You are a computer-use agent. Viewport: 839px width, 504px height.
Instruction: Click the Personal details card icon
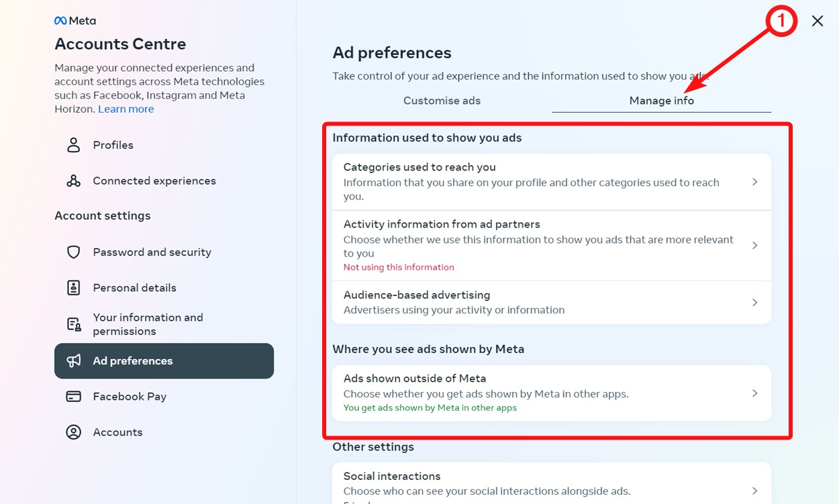(72, 287)
